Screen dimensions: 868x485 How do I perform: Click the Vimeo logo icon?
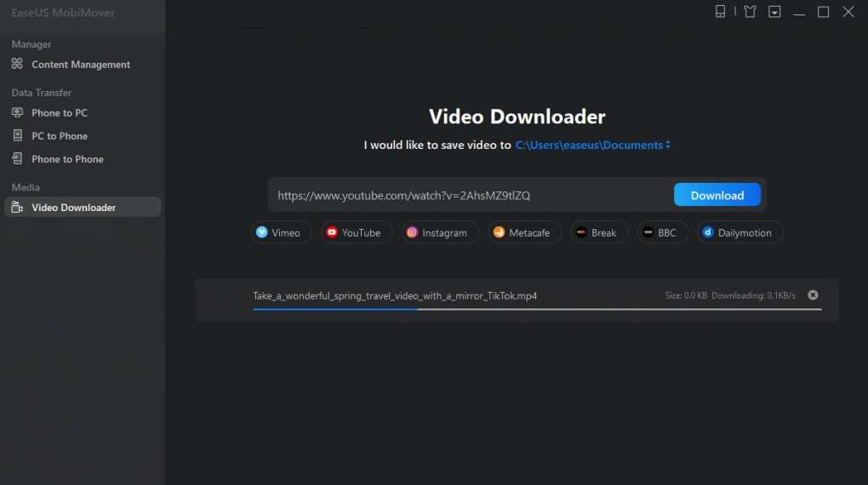click(262, 232)
